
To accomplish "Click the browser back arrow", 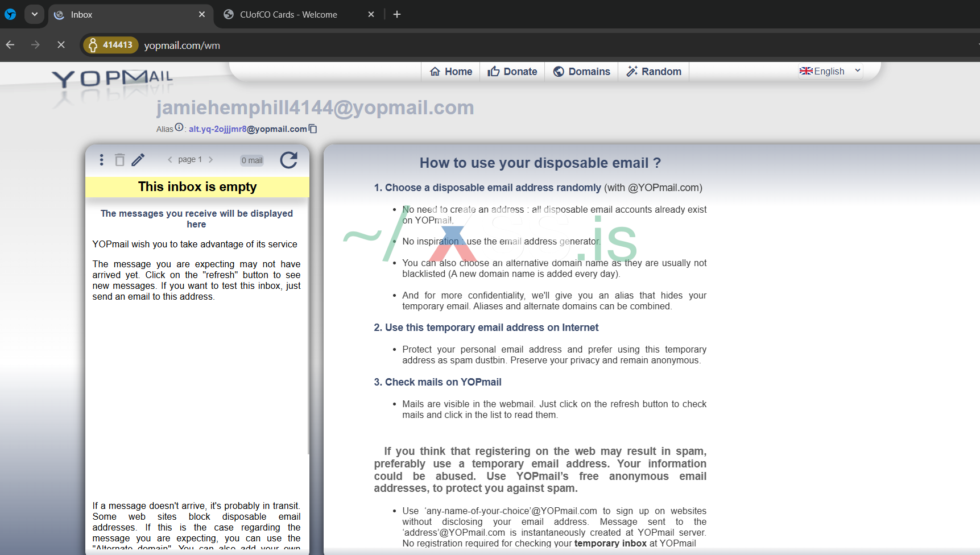I will [10, 44].
